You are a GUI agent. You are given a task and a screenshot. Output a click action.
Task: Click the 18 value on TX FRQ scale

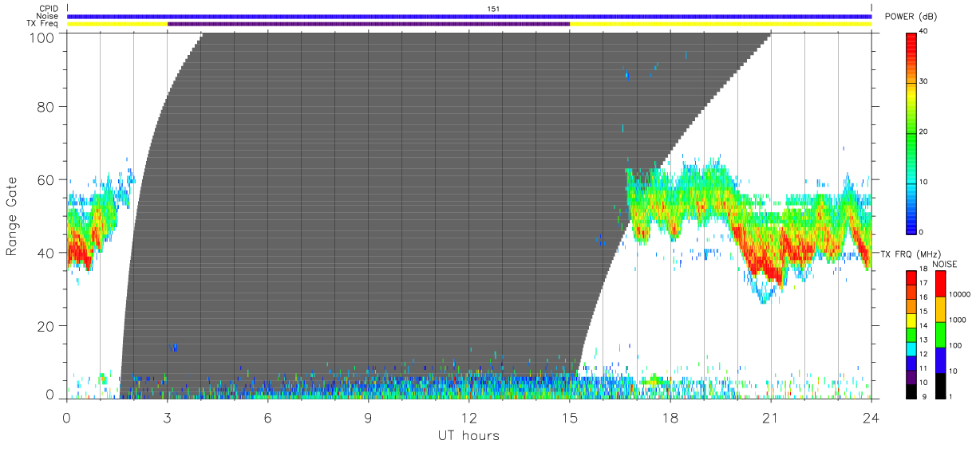pyautogui.click(x=922, y=269)
